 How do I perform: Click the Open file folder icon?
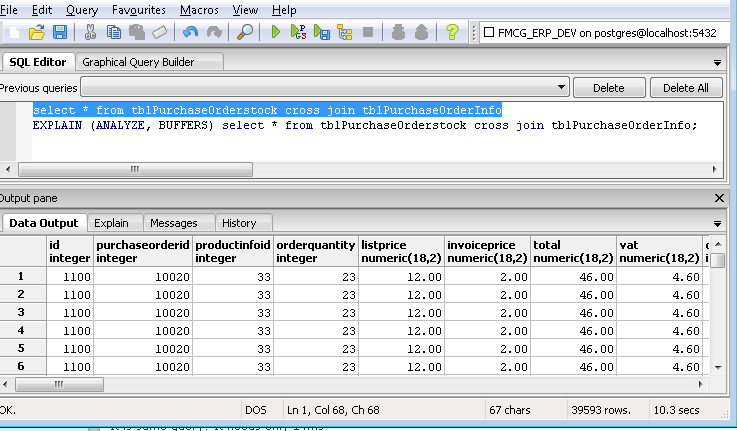point(37,33)
